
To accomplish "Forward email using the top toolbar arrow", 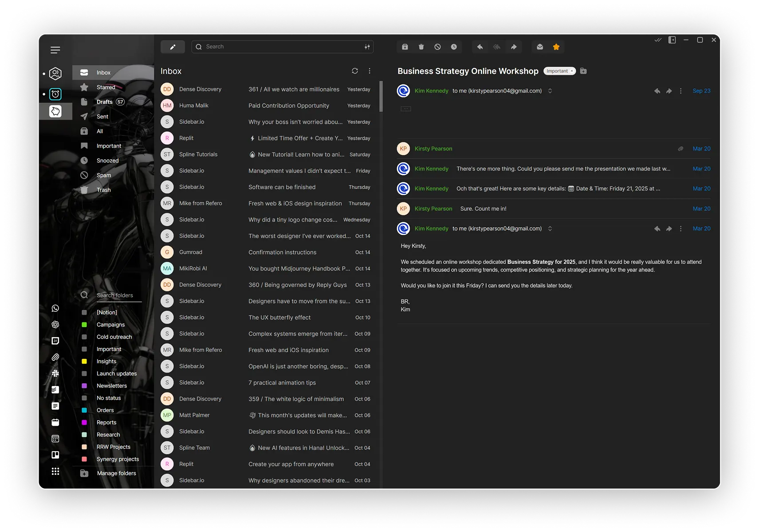I will 514,47.
